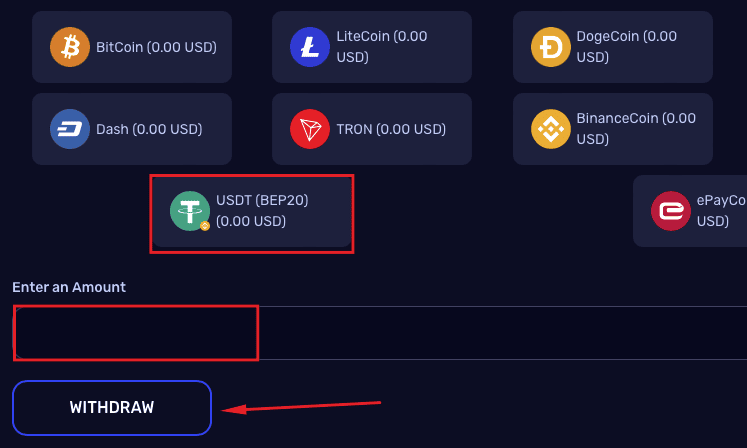The width and height of the screenshot is (747, 448).
Task: Click the blue LiteCoin logo icon
Action: pos(310,47)
